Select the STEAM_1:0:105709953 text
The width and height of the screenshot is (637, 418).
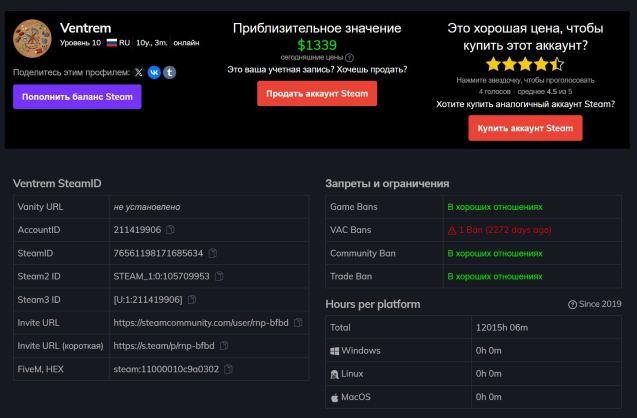(x=161, y=276)
